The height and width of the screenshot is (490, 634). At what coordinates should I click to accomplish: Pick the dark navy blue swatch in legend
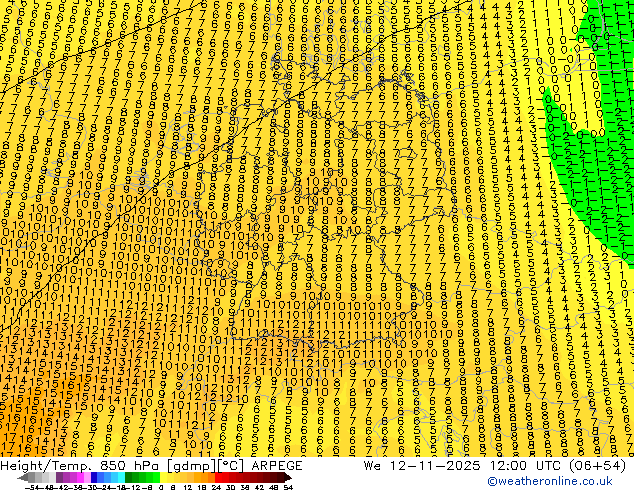coord(94,478)
